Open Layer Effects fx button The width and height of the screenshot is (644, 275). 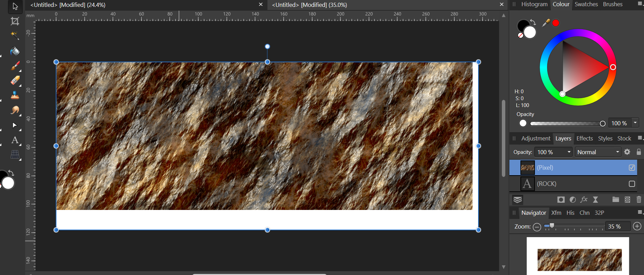coord(584,200)
